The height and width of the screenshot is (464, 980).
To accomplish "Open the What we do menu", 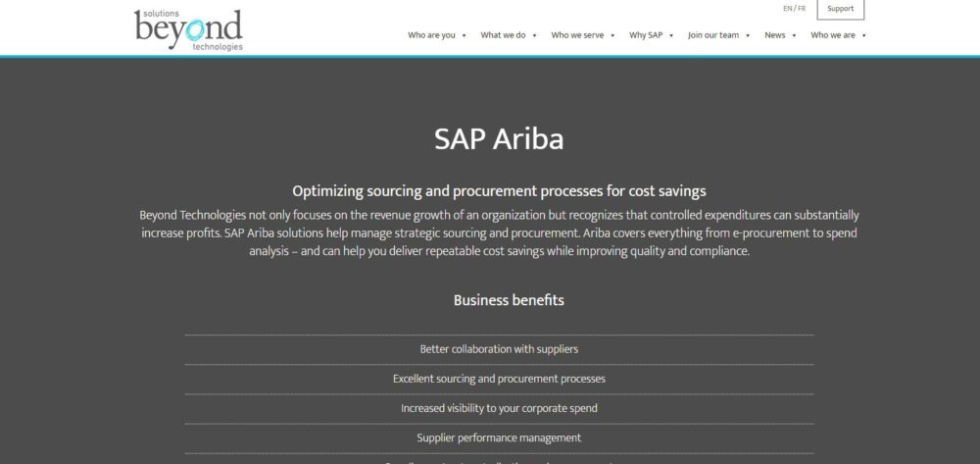I will (x=503, y=35).
